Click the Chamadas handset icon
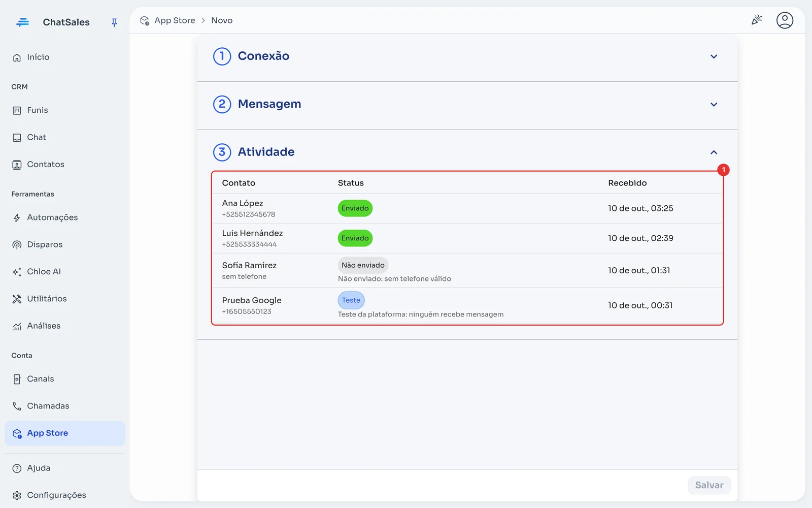Screen dimensions: 812x508 pos(17,406)
